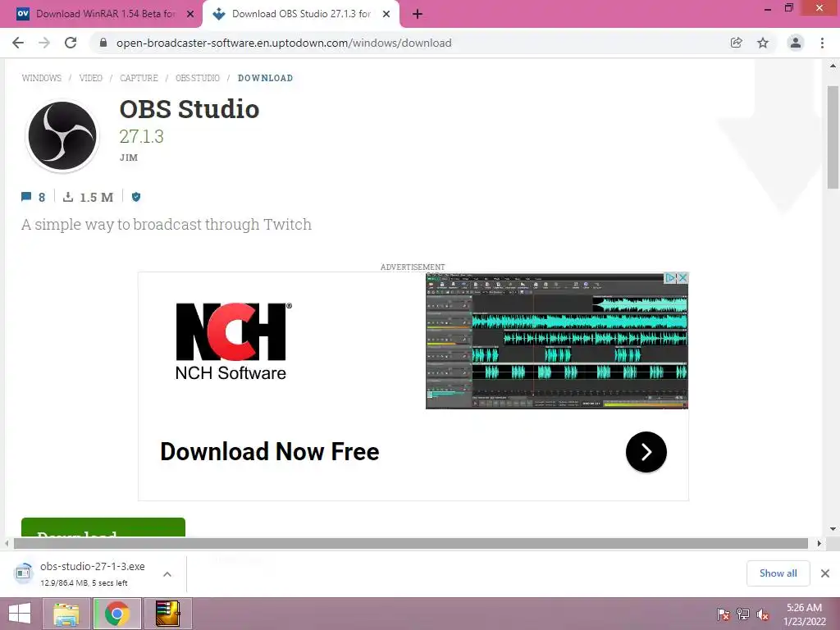Screen dimensions: 840x630
Task: Expand the download item options chevron
Action: pos(167,573)
